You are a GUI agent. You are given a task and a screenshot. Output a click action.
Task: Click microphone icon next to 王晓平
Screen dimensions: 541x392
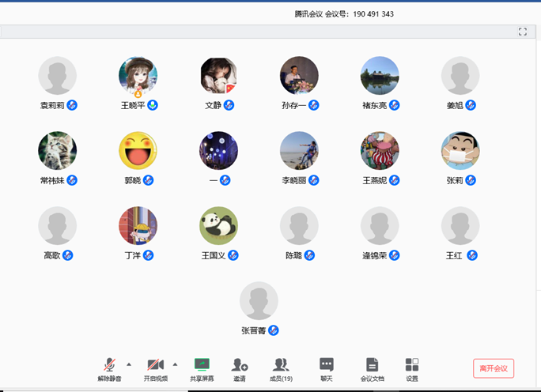tap(153, 105)
